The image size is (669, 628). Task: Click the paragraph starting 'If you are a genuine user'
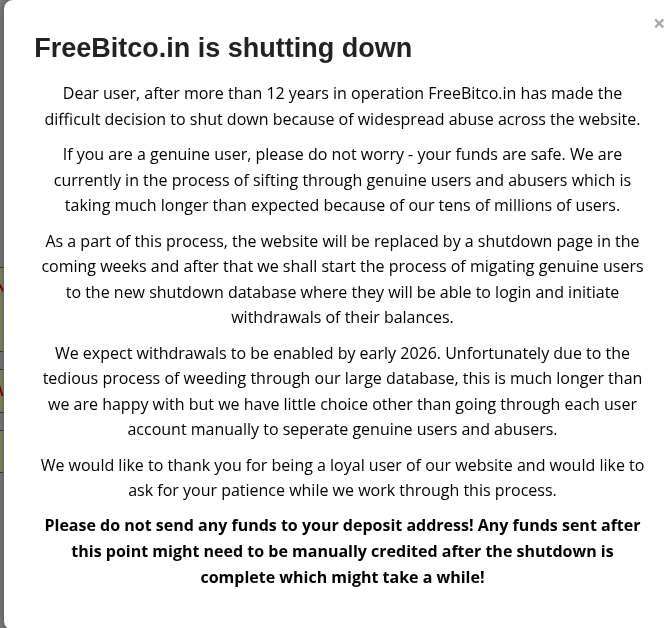click(x=342, y=180)
